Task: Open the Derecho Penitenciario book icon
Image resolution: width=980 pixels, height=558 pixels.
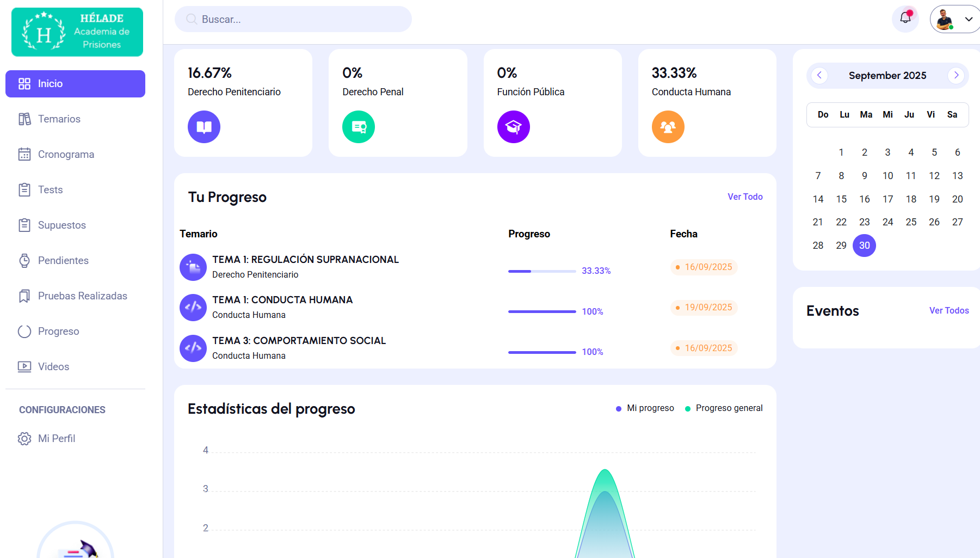Action: point(204,127)
